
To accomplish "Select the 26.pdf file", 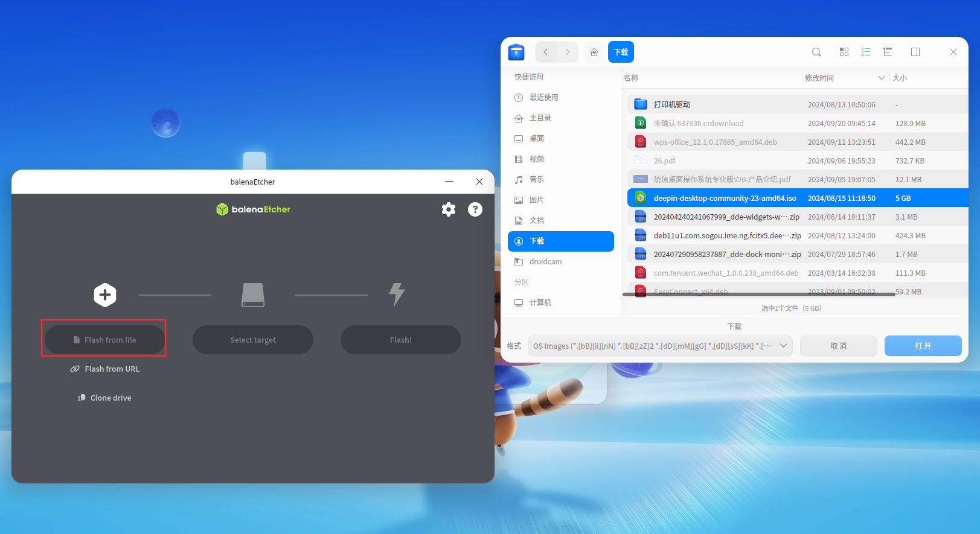I will pos(798,161).
